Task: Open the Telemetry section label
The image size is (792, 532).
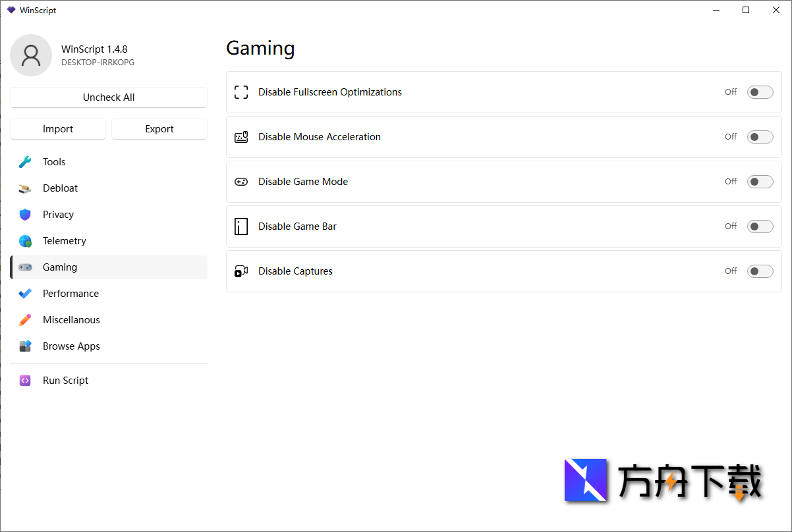Action: (x=65, y=241)
